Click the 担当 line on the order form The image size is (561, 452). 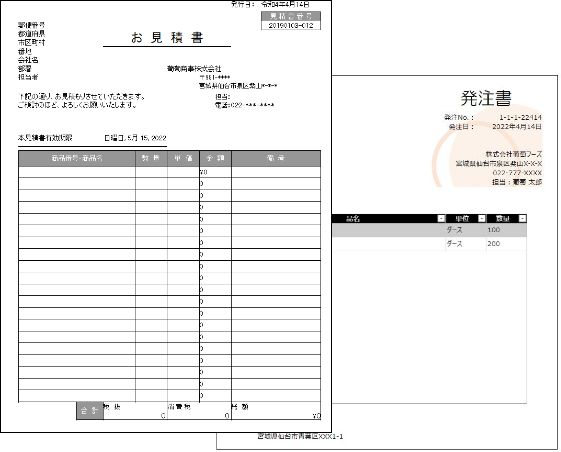coord(517,182)
